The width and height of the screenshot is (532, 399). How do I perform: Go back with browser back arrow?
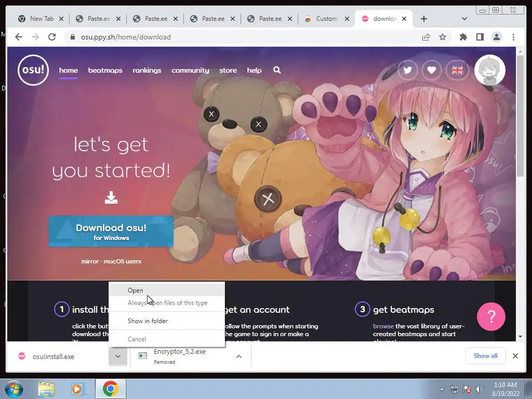19,37
